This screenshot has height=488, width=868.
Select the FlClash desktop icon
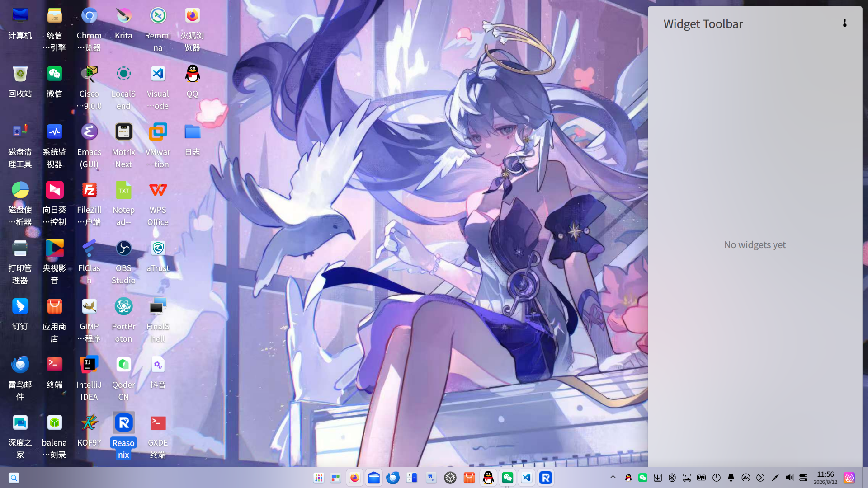click(89, 248)
